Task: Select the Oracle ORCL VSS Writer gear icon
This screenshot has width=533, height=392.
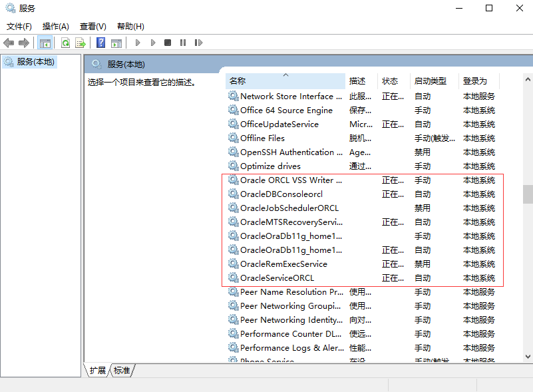Action: point(233,180)
